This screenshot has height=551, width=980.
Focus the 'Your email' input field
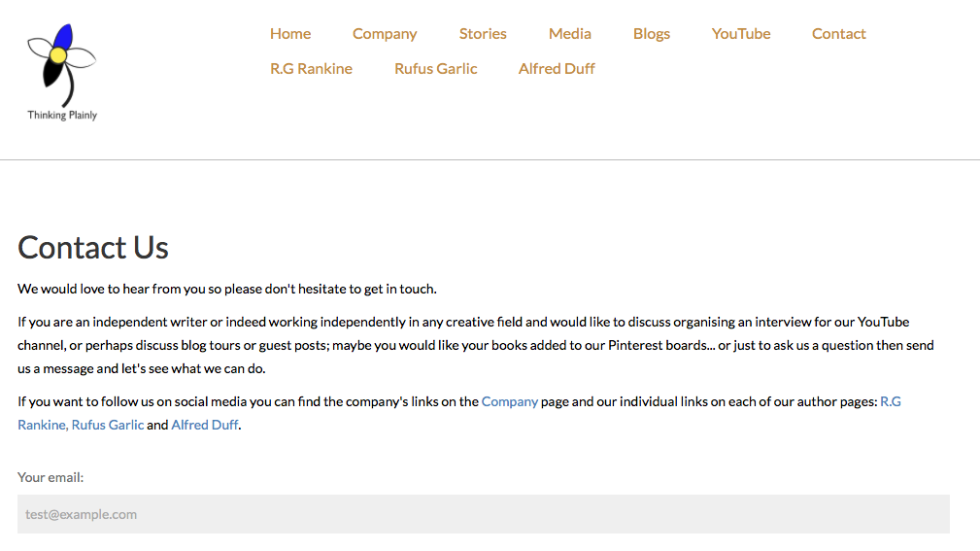click(x=483, y=514)
